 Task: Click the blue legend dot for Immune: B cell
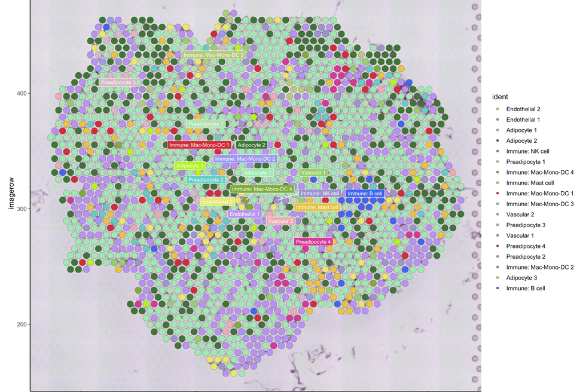tap(498, 288)
